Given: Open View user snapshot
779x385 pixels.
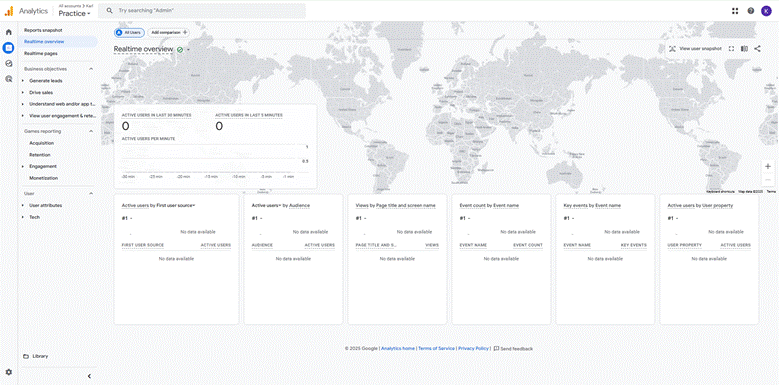Looking at the screenshot, I should click(695, 49).
